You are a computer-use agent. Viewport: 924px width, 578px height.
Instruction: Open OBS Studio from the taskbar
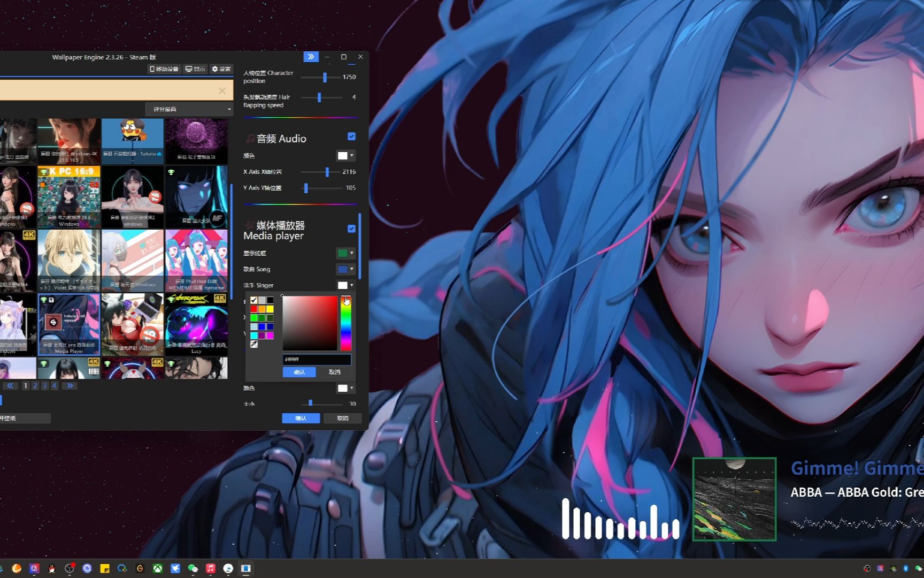(x=69, y=568)
